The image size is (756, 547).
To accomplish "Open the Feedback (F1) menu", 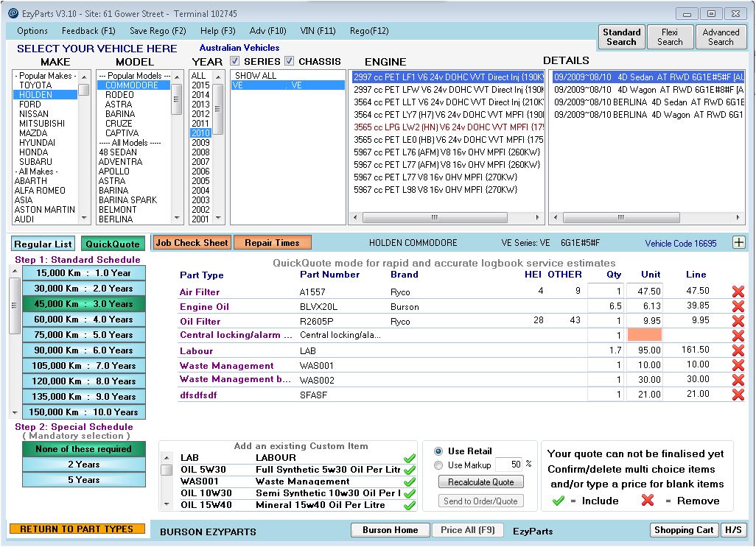I will click(x=88, y=31).
